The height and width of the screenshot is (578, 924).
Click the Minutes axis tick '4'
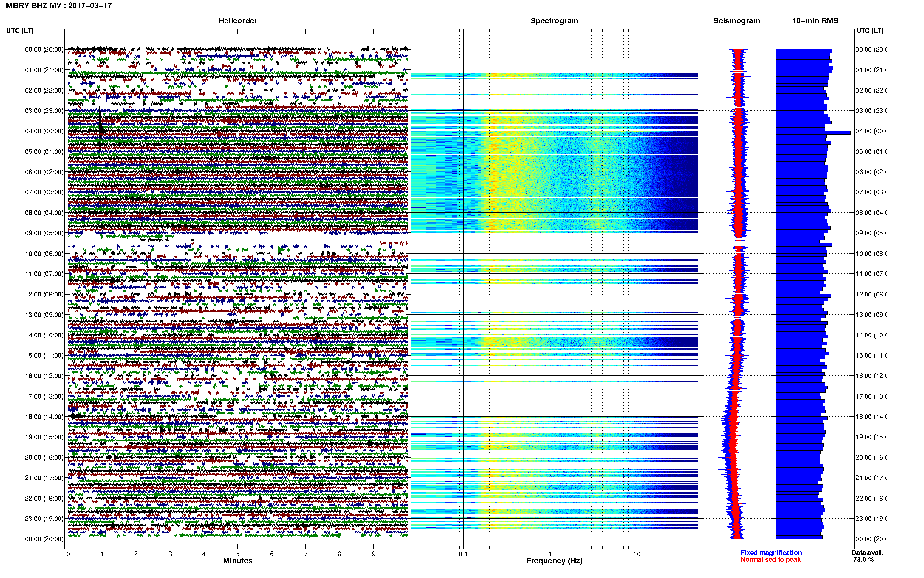click(204, 554)
